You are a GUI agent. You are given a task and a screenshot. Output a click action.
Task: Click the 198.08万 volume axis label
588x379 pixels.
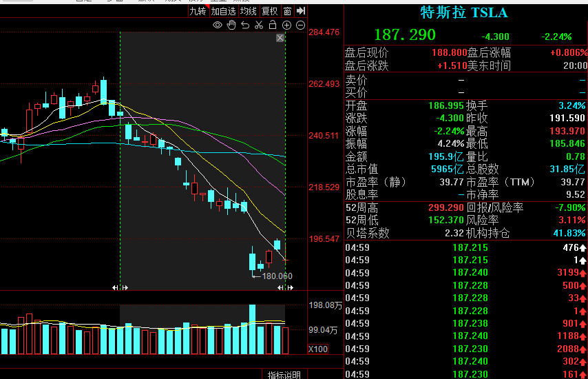point(326,305)
